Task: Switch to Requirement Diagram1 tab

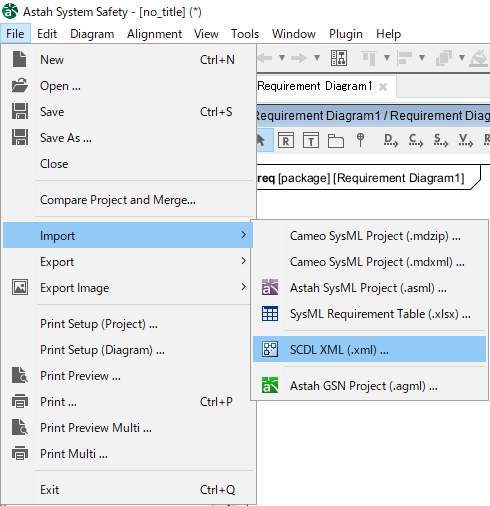Action: click(314, 86)
